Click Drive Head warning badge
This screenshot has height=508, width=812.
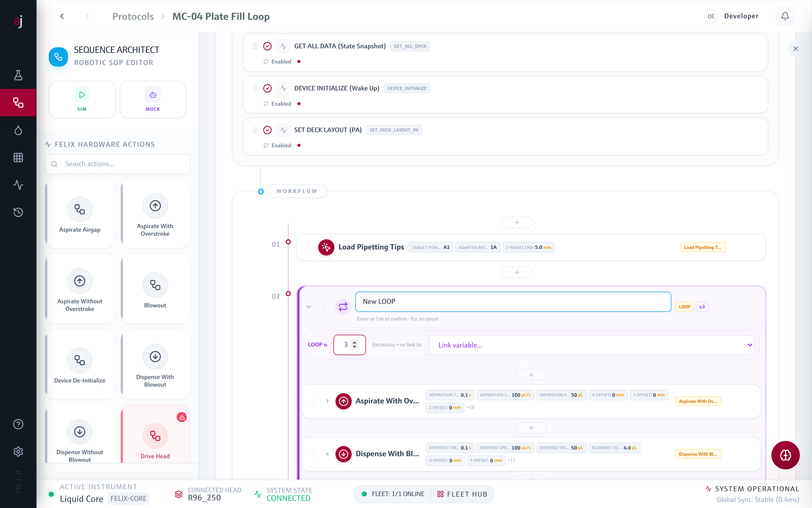(181, 417)
